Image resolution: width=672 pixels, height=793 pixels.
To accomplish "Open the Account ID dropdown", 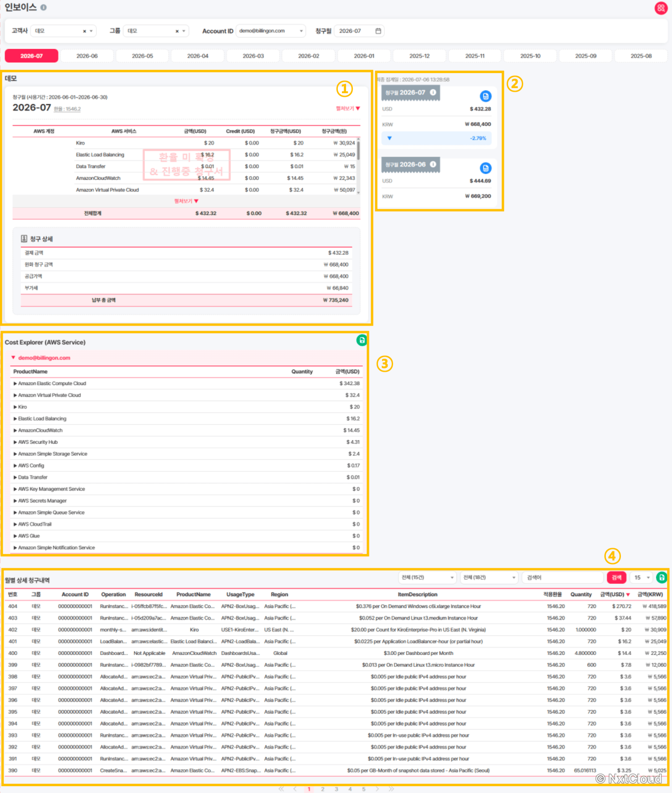I will click(271, 31).
